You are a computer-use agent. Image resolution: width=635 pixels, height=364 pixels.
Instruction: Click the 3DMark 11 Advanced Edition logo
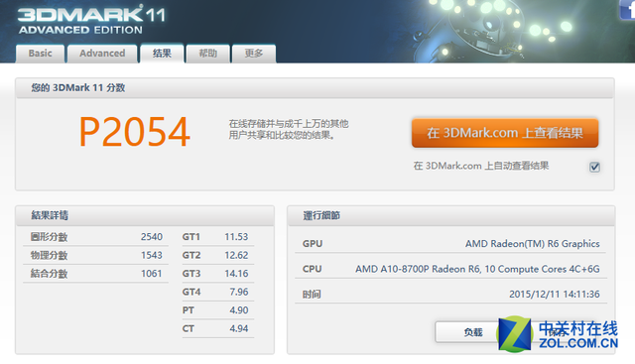[x=92, y=20]
